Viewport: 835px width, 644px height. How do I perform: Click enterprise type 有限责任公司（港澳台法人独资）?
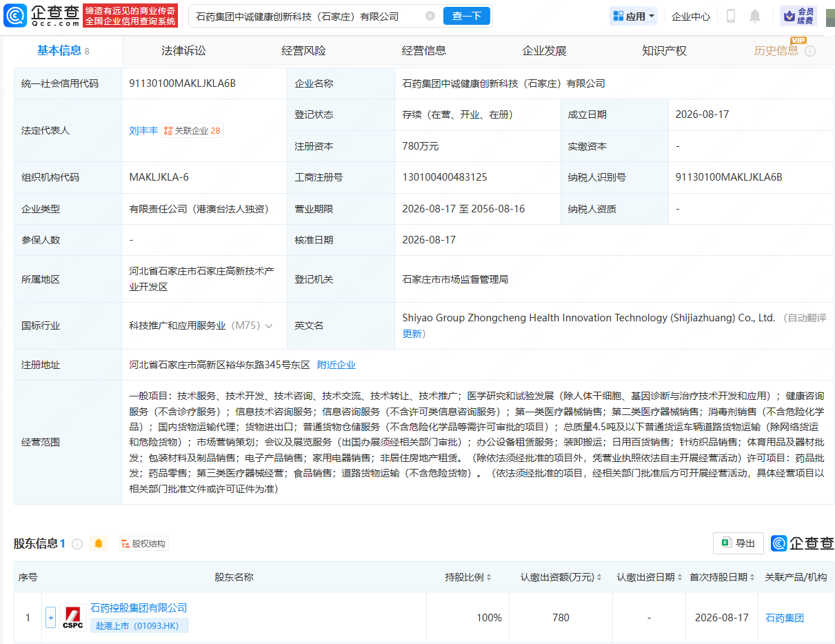click(199, 208)
